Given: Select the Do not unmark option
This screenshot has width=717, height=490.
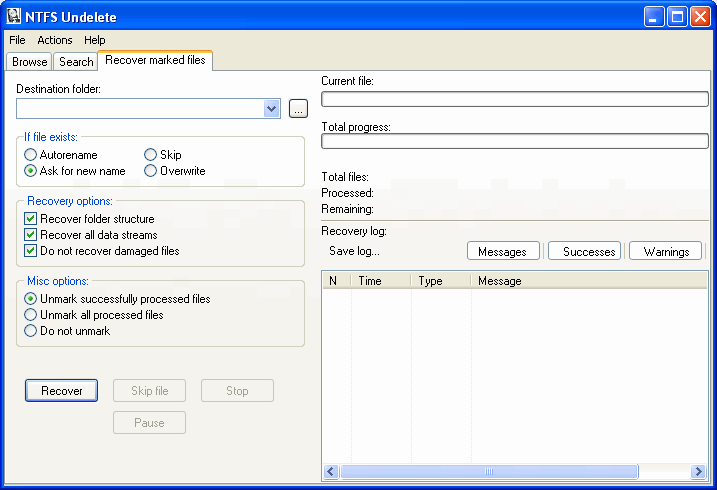Looking at the screenshot, I should pos(67,331).
